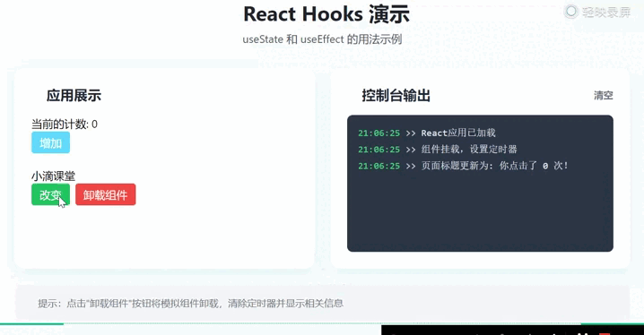This screenshot has height=335, width=644.
Task: Click the '当前的计数: 0' text
Action: [x=65, y=124]
